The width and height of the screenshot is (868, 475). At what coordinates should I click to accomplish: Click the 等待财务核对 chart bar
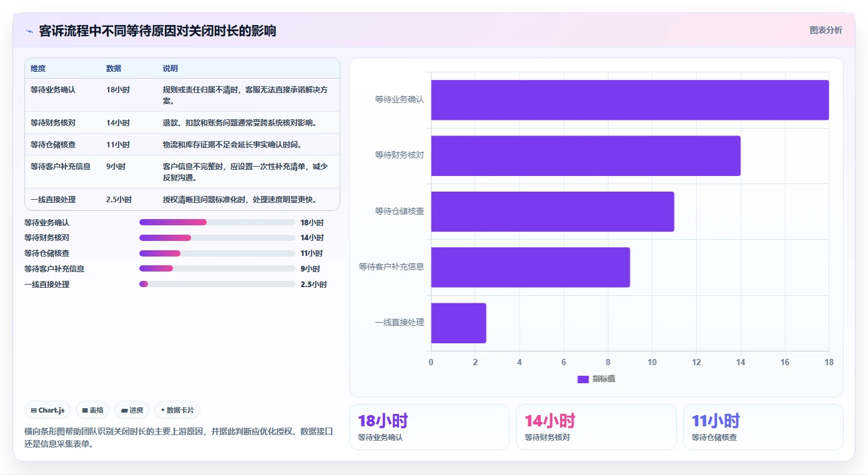[x=586, y=155]
